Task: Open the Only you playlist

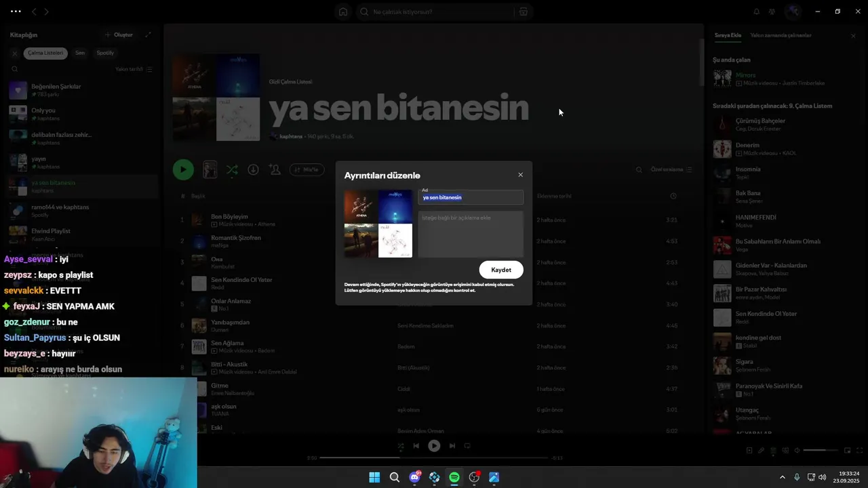Action: (81, 114)
